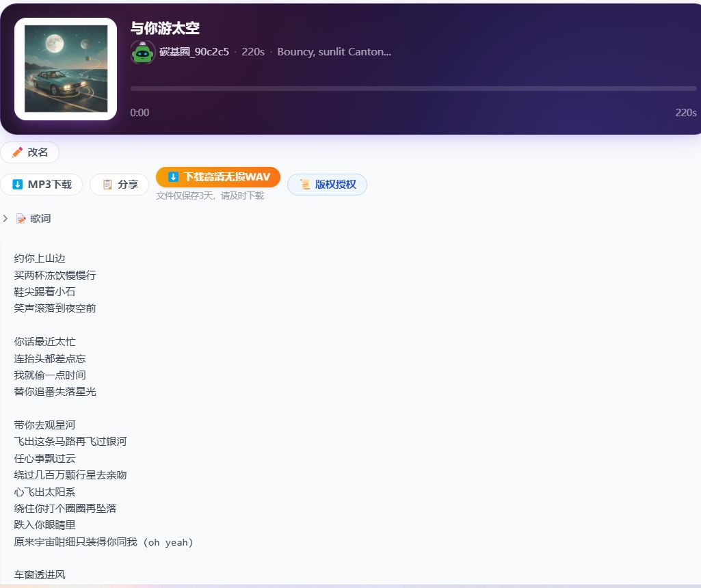Click the 0:00 elapsed time label
The width and height of the screenshot is (701, 588).
coord(140,113)
